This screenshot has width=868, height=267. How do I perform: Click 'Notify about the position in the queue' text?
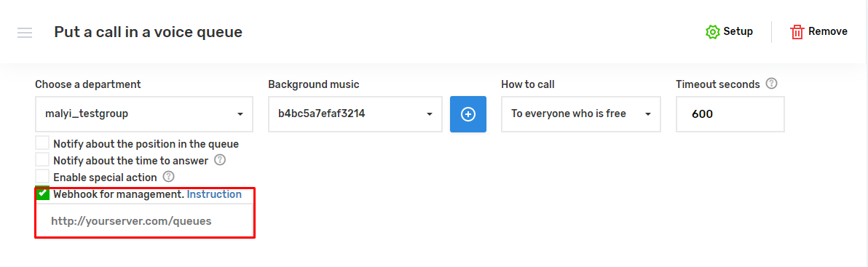tap(146, 144)
